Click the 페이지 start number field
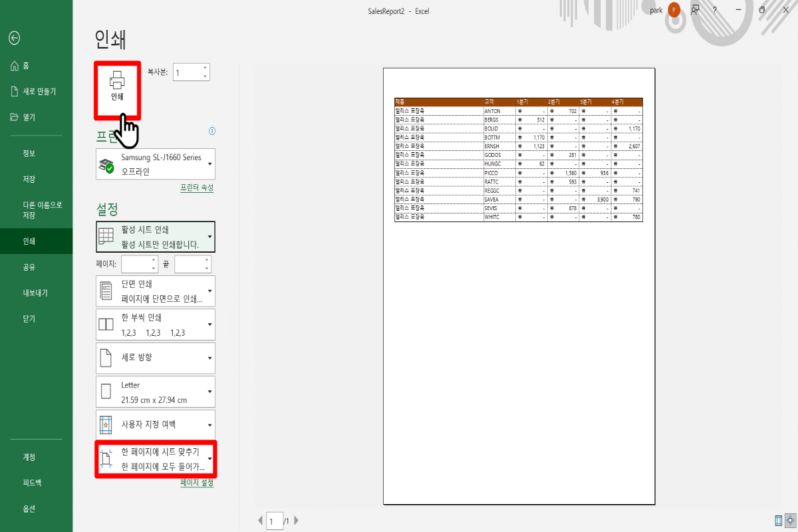 [135, 264]
